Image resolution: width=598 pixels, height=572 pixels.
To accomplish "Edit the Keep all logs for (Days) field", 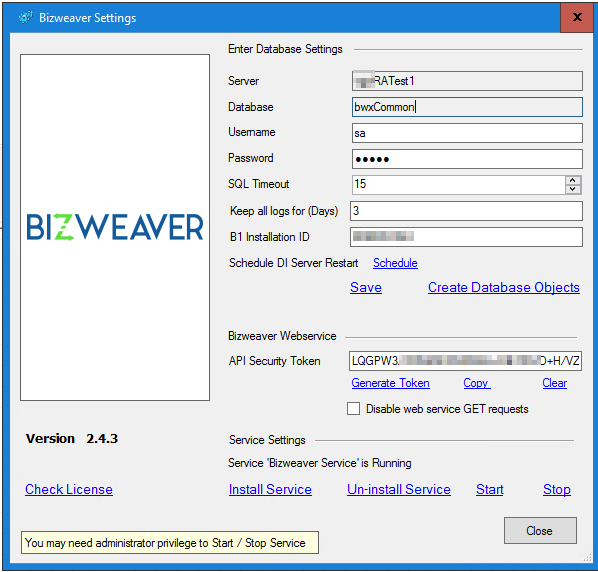I will (466, 211).
